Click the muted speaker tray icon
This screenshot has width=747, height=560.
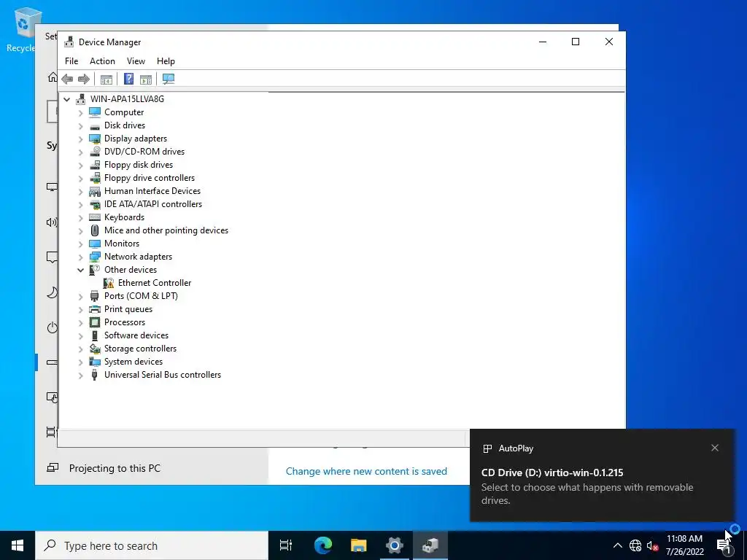click(x=652, y=545)
